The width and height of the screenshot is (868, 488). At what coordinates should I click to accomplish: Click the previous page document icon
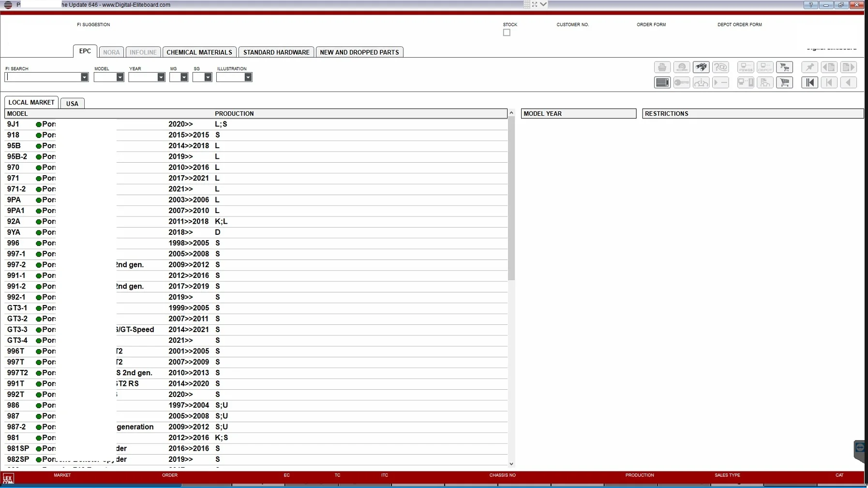pos(829,67)
